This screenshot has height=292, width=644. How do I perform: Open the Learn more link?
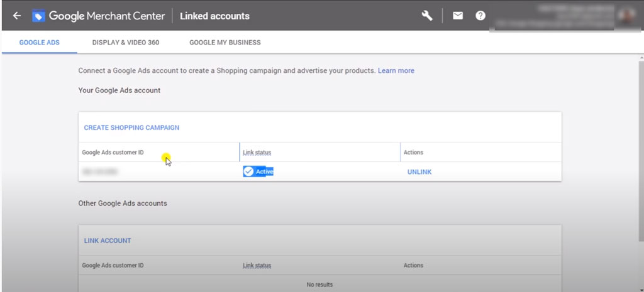coord(396,70)
